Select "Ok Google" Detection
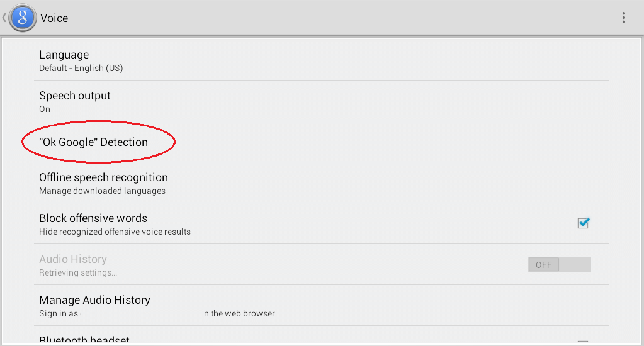 93,142
